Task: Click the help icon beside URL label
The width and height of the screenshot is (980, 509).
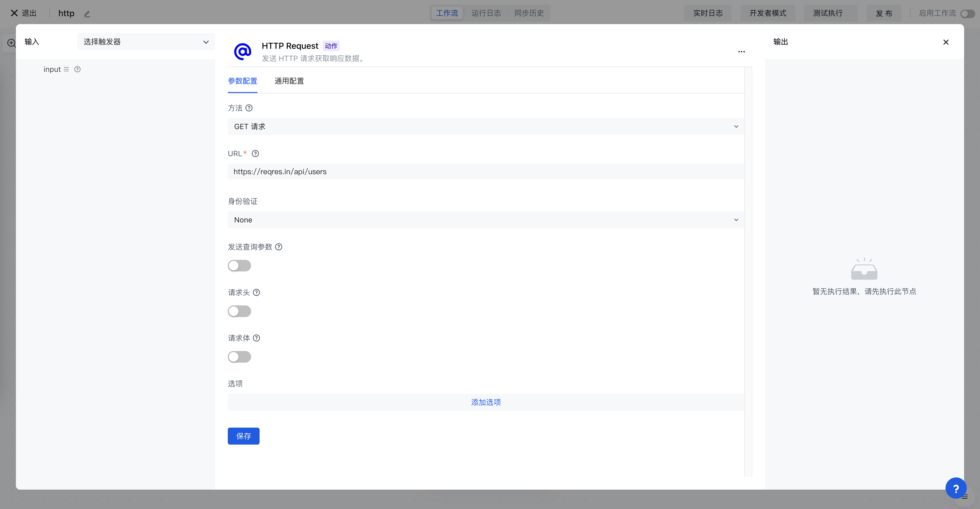Action: click(255, 154)
